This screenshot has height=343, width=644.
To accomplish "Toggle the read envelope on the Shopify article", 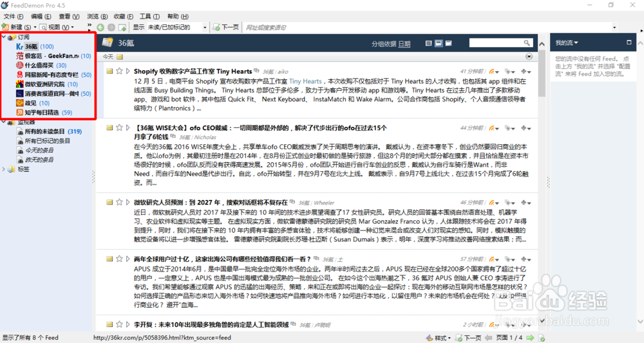I will (109, 71).
